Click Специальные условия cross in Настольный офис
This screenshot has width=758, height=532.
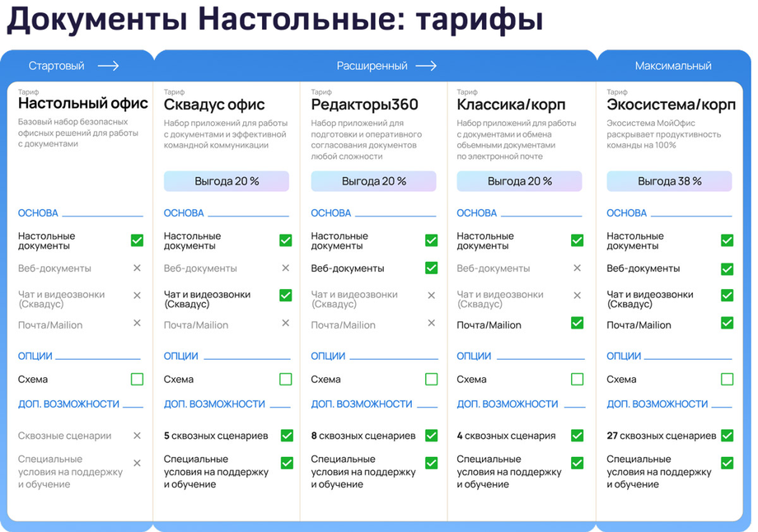[x=137, y=463]
